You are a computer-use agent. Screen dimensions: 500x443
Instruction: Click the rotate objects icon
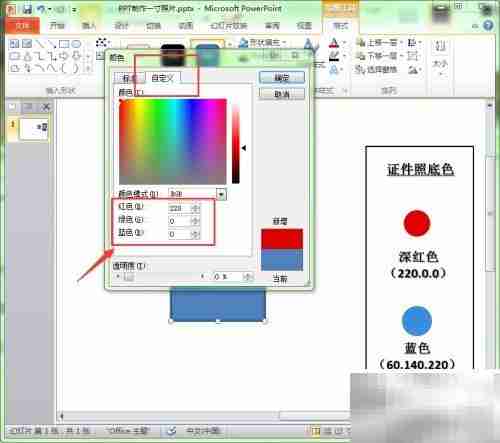click(x=413, y=69)
